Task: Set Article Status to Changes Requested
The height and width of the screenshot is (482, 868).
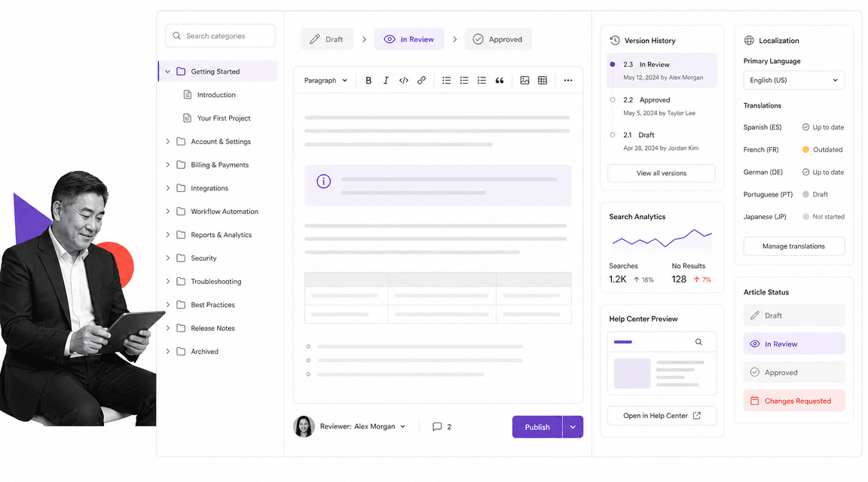Action: (x=794, y=401)
